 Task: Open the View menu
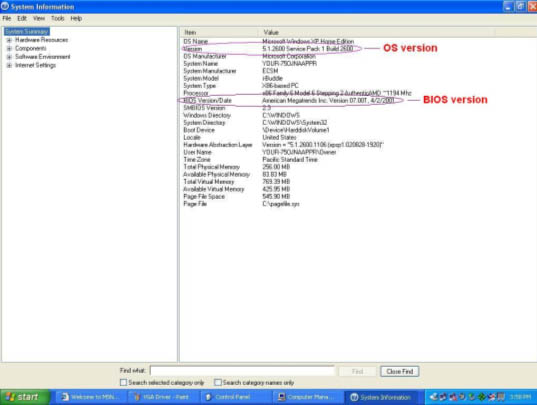(39, 18)
